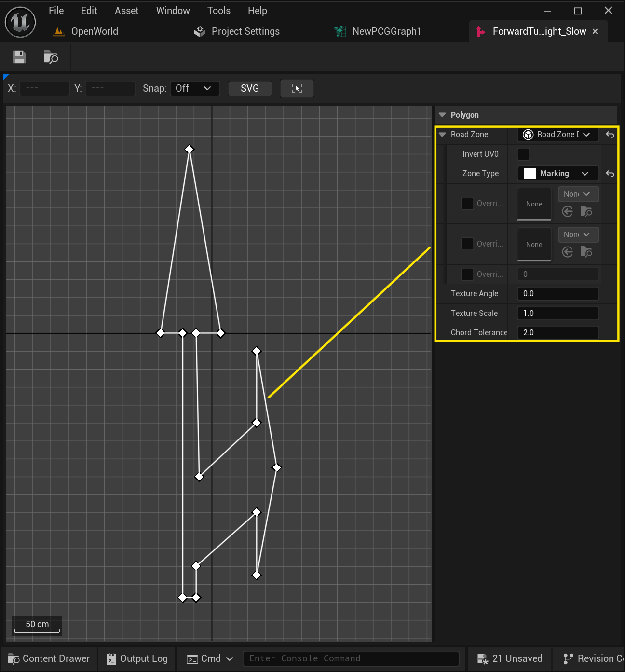
Task: Reset Road Zone to default arrow
Action: [610, 135]
